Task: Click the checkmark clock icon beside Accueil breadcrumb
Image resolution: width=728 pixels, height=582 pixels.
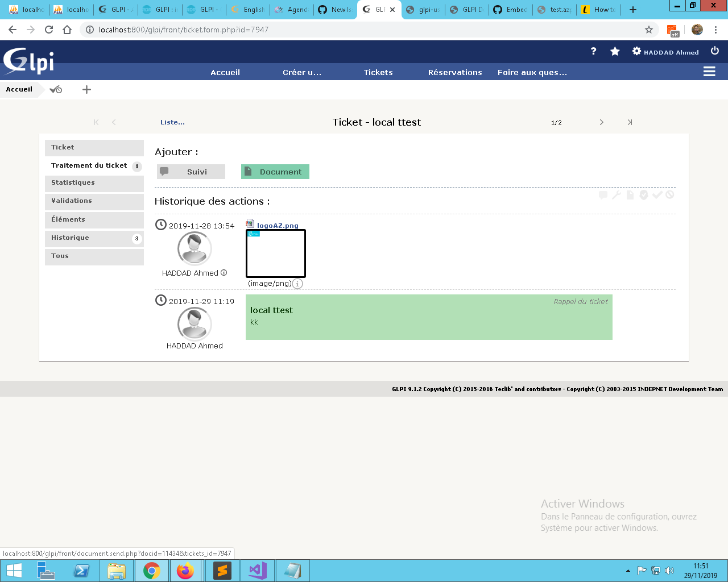Action: (x=56, y=89)
